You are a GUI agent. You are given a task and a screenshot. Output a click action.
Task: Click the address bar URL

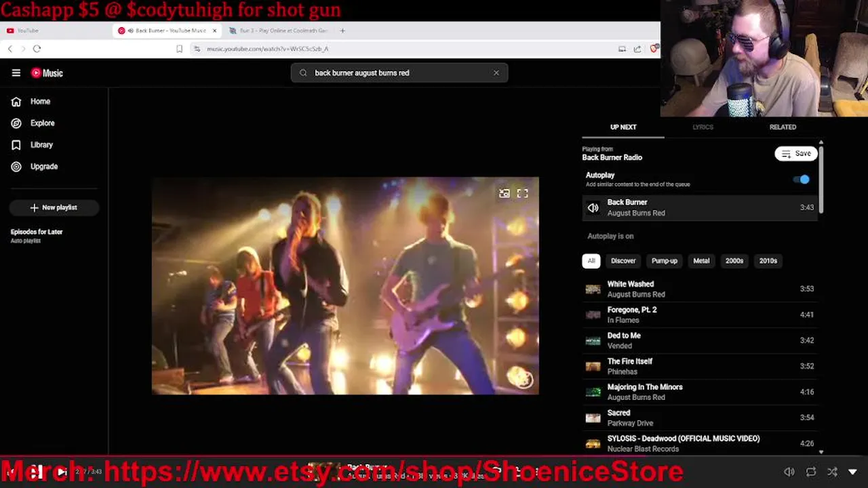point(268,49)
